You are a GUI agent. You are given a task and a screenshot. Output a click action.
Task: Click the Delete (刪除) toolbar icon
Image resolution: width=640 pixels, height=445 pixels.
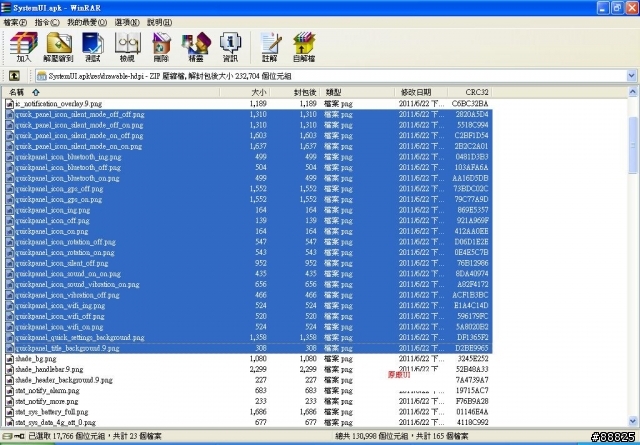(161, 47)
